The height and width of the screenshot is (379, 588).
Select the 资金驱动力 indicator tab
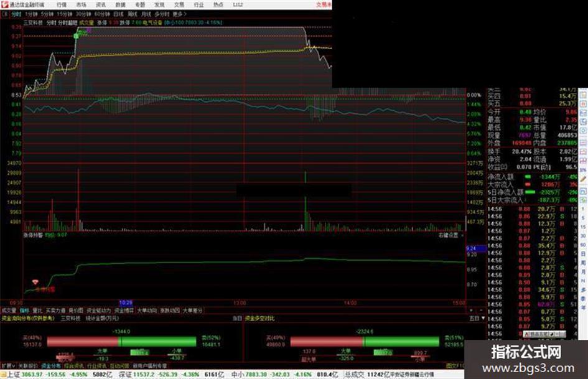click(99, 311)
